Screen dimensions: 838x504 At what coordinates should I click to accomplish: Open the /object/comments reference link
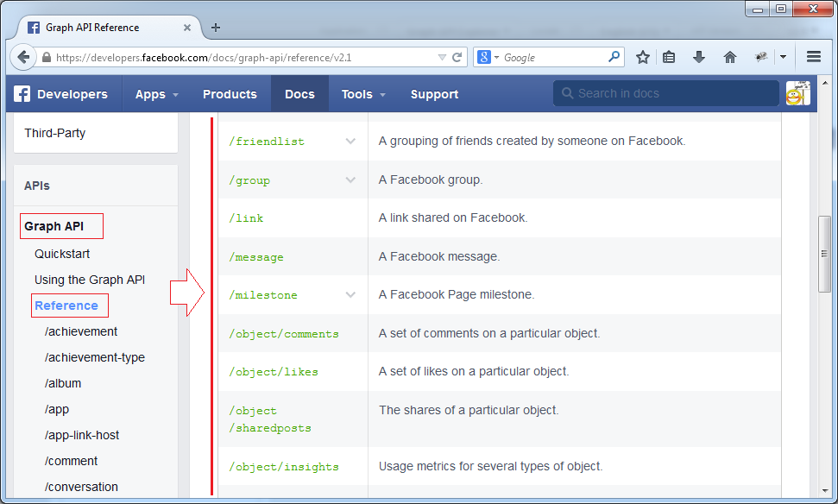click(x=284, y=334)
